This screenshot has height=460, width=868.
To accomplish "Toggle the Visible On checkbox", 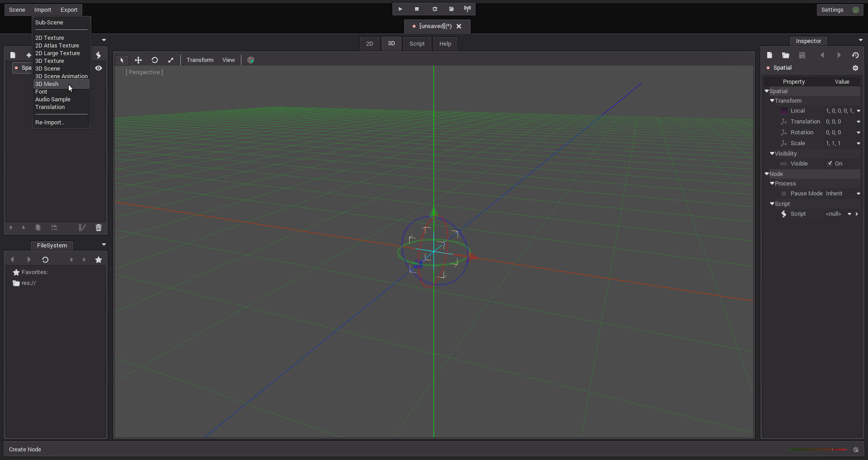I will coord(830,164).
